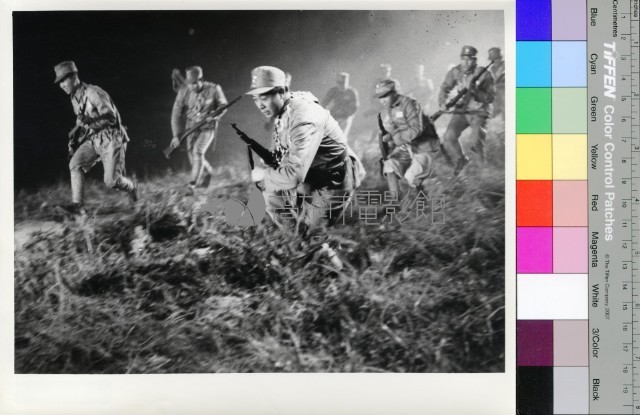The height and width of the screenshot is (415, 640).
Task: Click the "3/Color" label on the strip
Action: 596,343
